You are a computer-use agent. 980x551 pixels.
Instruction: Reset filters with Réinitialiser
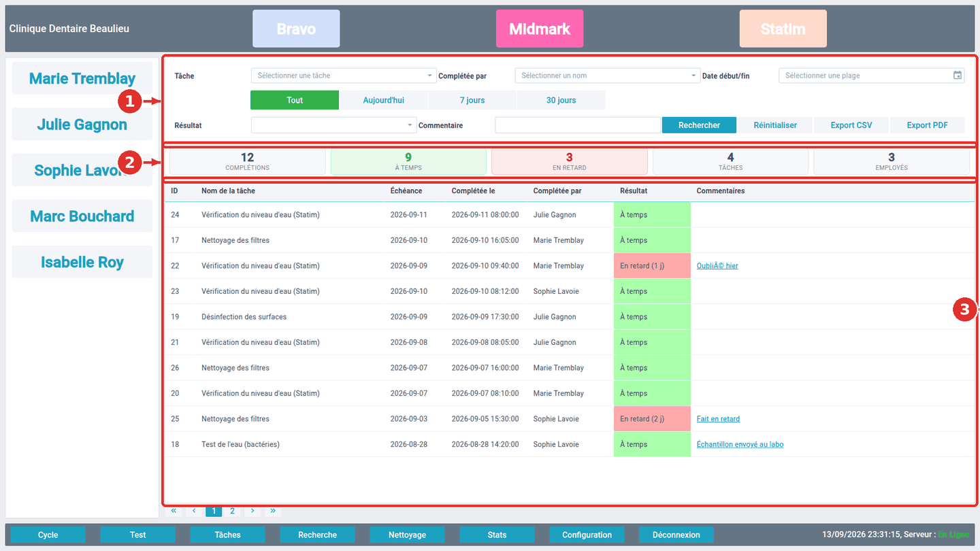click(775, 125)
